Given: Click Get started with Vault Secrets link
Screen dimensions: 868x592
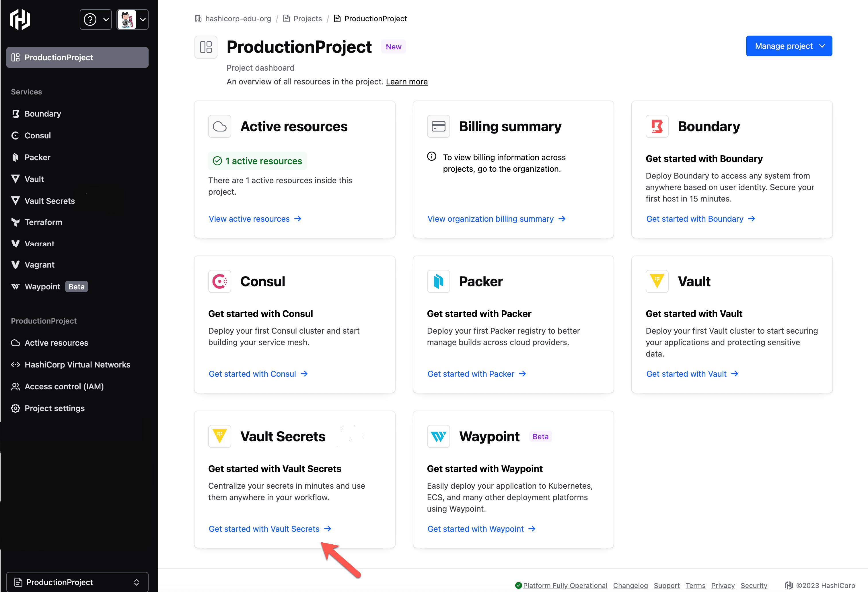Looking at the screenshot, I should [269, 528].
